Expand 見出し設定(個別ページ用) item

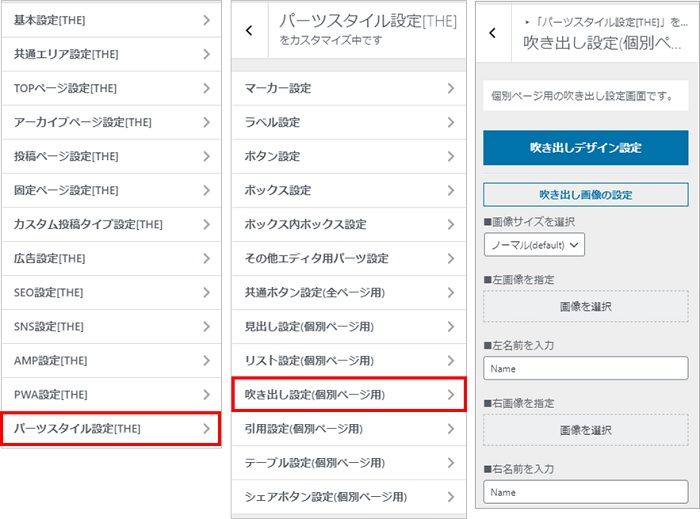349,326
